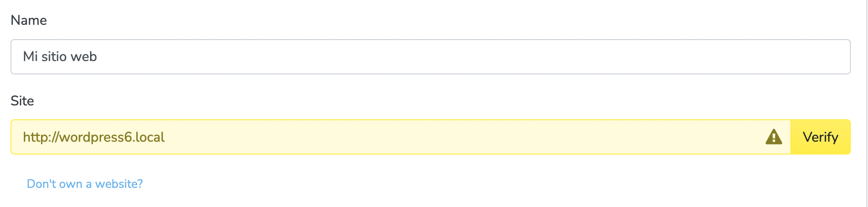
Task: Click the http://wordpress6.local URL text
Action: (x=94, y=137)
